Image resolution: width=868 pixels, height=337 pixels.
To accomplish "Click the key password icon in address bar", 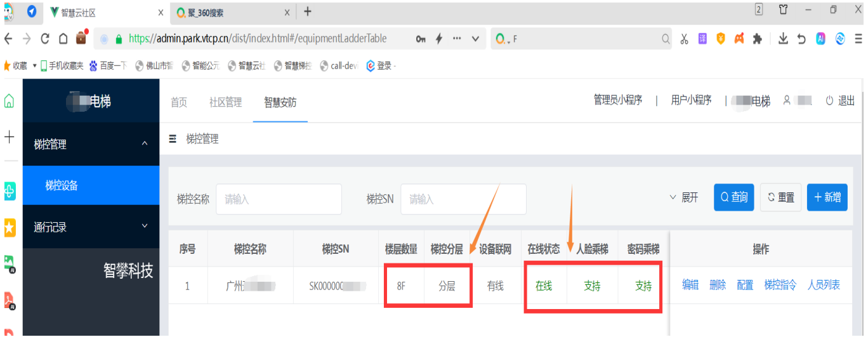I will click(421, 39).
